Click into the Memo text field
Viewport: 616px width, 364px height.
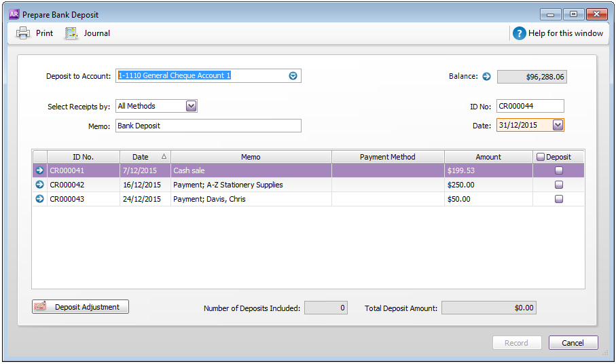point(208,126)
